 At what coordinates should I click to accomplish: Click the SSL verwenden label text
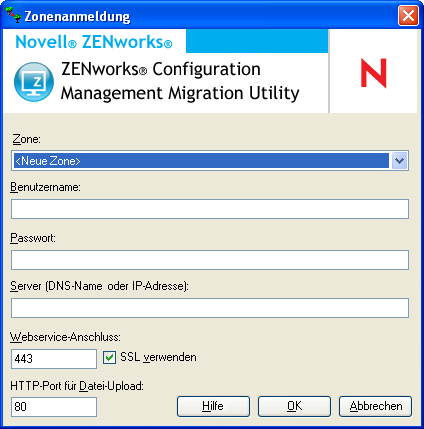point(158,357)
